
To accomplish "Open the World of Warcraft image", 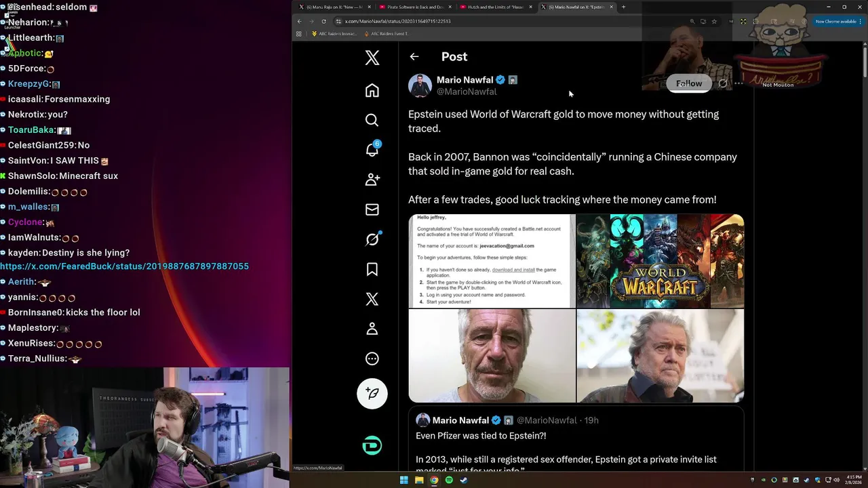I will 660,261.
